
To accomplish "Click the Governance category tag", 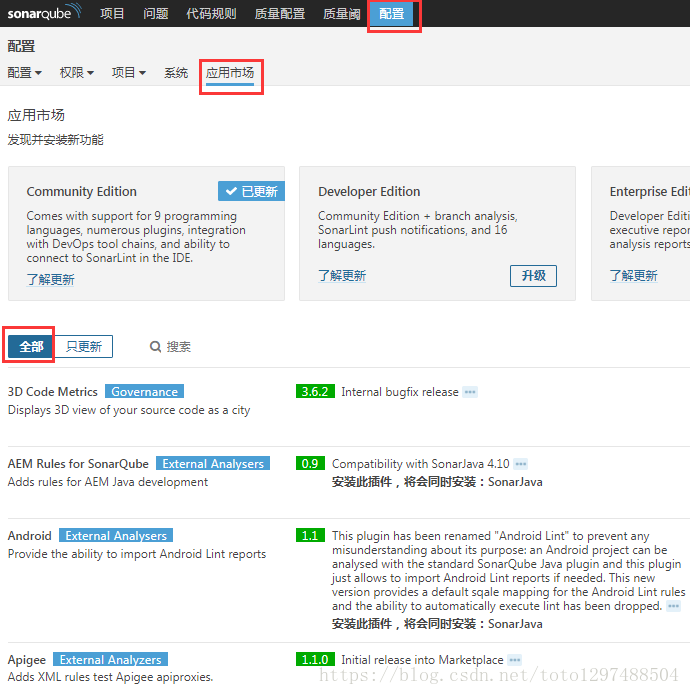I will point(144,391).
